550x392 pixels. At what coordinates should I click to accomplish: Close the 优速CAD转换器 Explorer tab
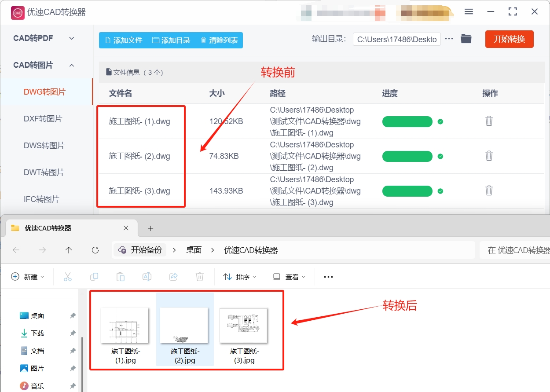[x=126, y=228]
